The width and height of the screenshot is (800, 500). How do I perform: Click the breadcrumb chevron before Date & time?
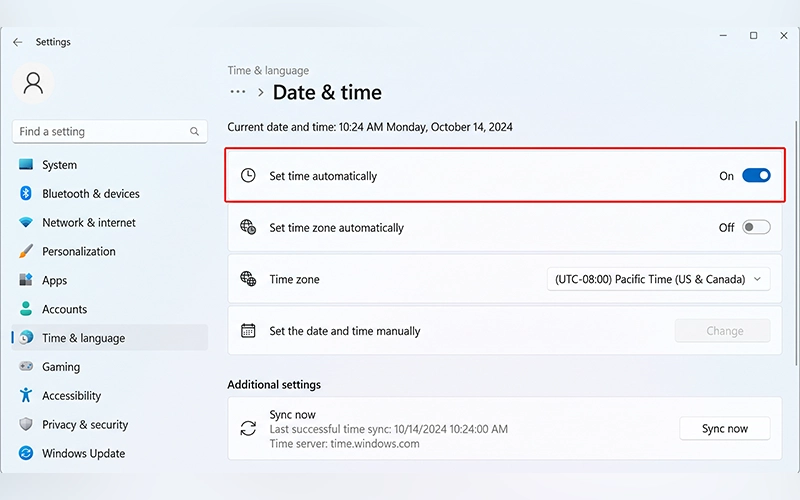click(261, 92)
